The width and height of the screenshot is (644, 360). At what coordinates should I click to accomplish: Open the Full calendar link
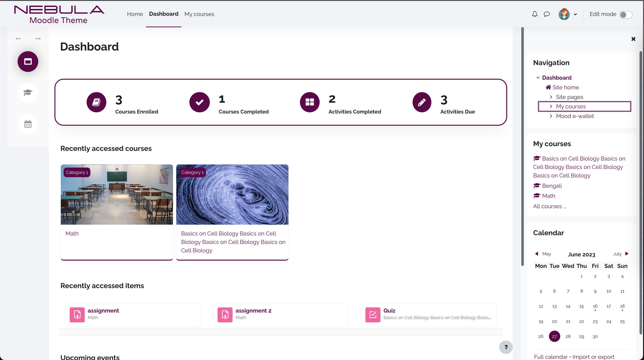pos(551,356)
